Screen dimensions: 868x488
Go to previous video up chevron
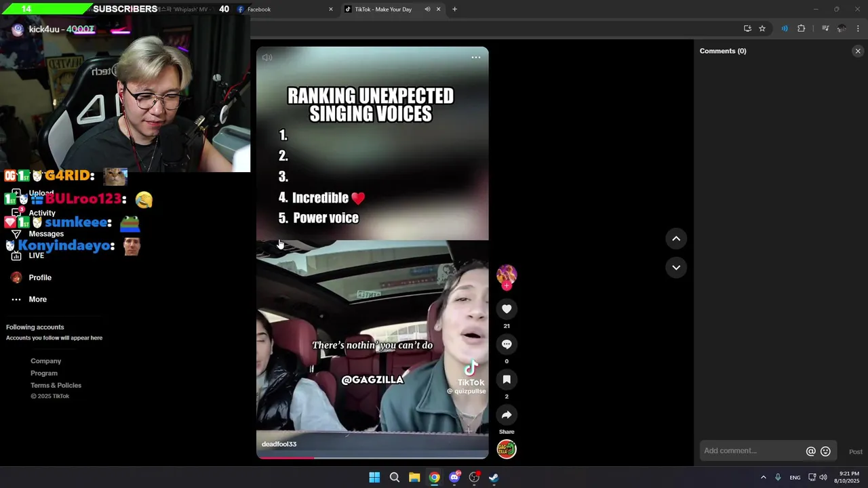click(x=676, y=239)
